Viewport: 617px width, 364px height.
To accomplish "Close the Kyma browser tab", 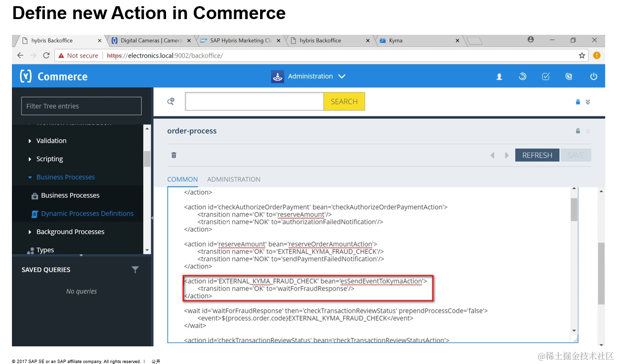I will [458, 41].
